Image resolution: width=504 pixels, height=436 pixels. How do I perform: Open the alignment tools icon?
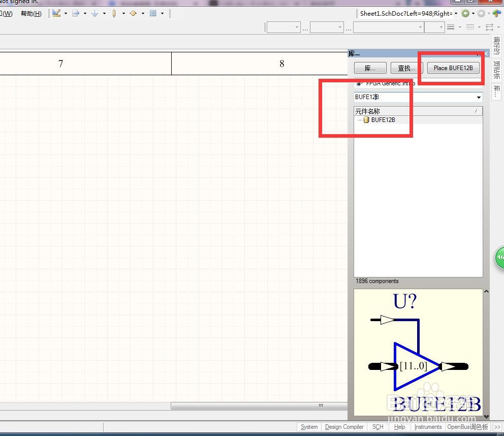pos(76,13)
